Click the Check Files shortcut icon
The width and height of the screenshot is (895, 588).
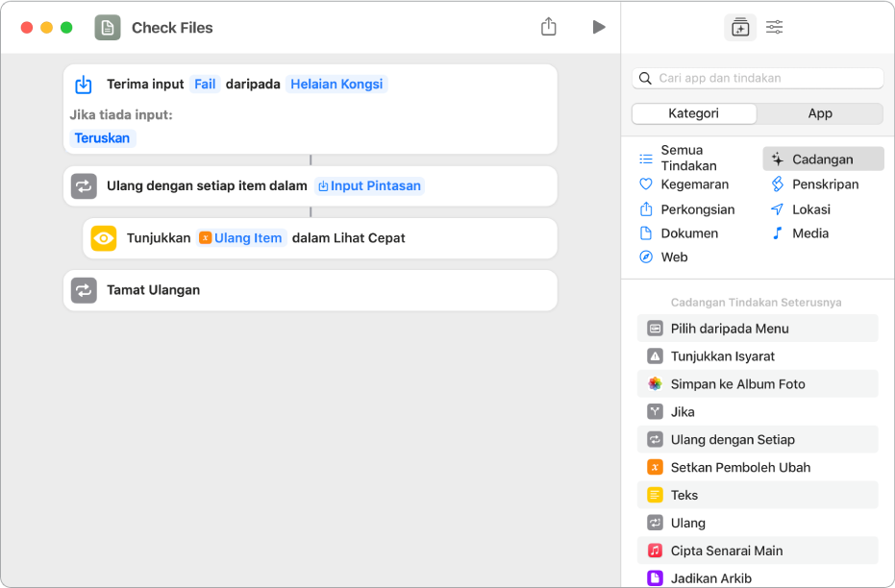point(108,28)
